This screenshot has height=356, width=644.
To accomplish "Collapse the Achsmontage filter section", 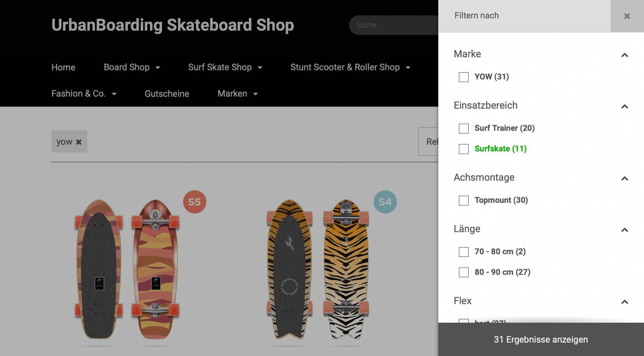I will coord(624,179).
